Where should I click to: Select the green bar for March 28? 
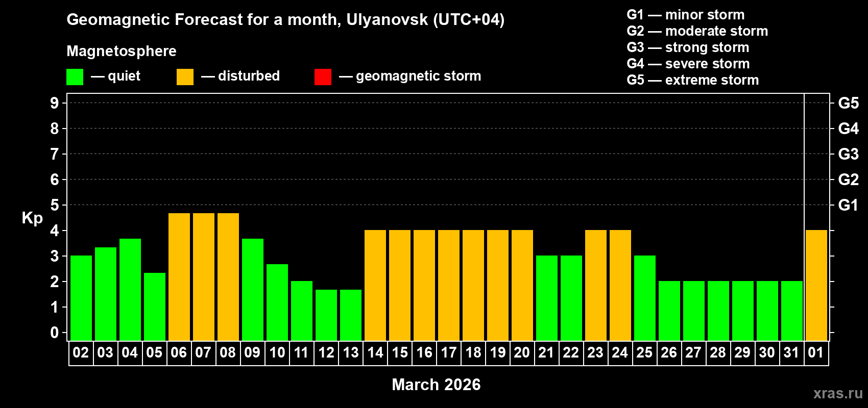click(x=718, y=311)
